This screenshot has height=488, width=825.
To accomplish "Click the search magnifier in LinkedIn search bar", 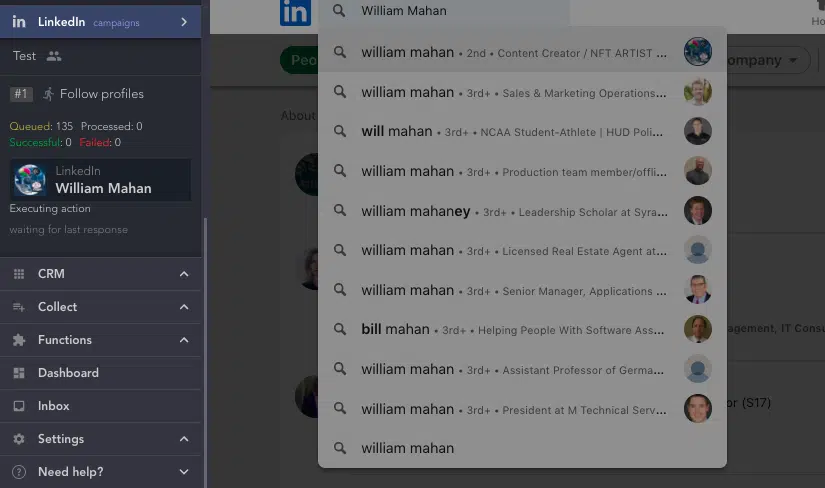I will point(339,11).
